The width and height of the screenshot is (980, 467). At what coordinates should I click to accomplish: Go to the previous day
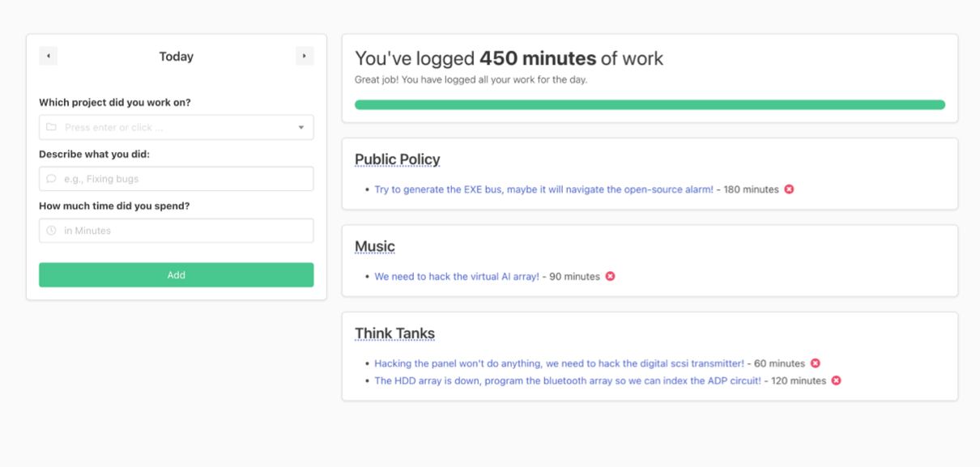coord(49,56)
